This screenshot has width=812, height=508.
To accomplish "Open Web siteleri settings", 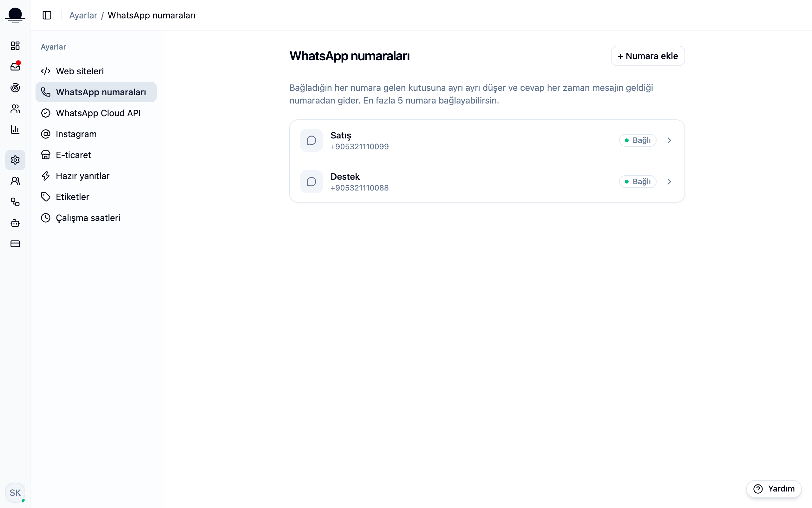I will [96, 71].
